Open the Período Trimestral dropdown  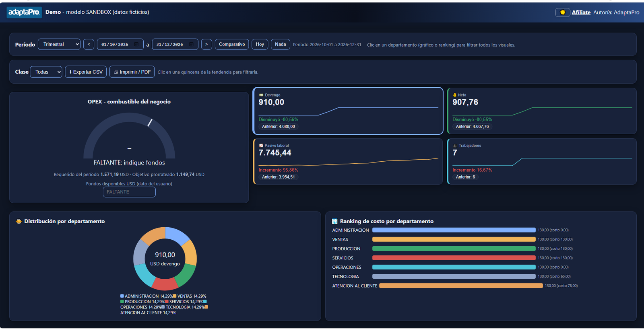coord(59,44)
